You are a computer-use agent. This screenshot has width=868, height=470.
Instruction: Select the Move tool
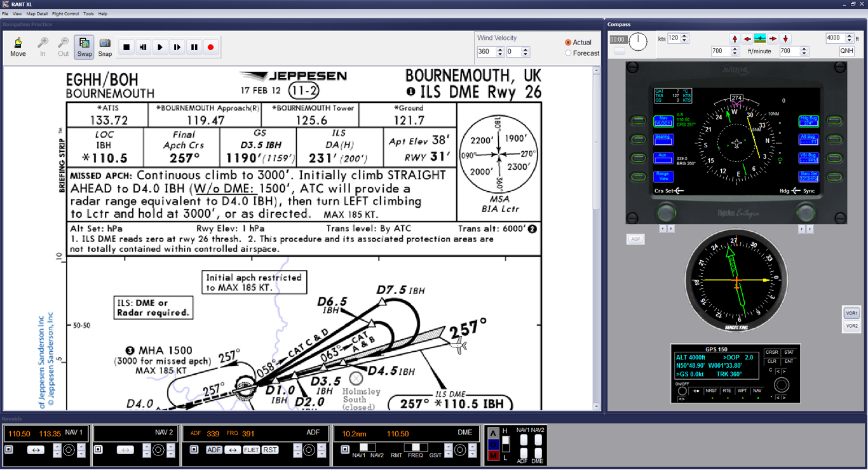pyautogui.click(x=18, y=46)
